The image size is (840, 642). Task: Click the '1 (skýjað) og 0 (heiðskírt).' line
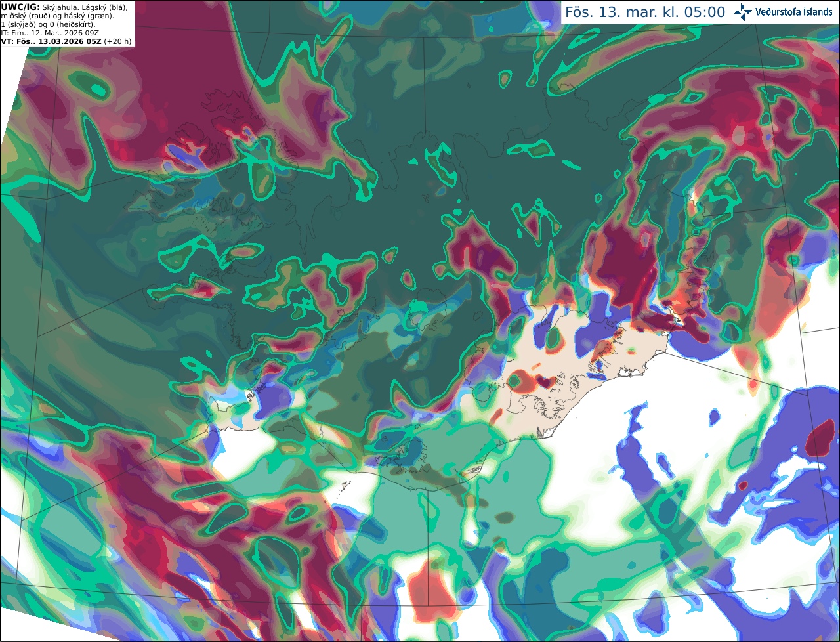point(48,24)
